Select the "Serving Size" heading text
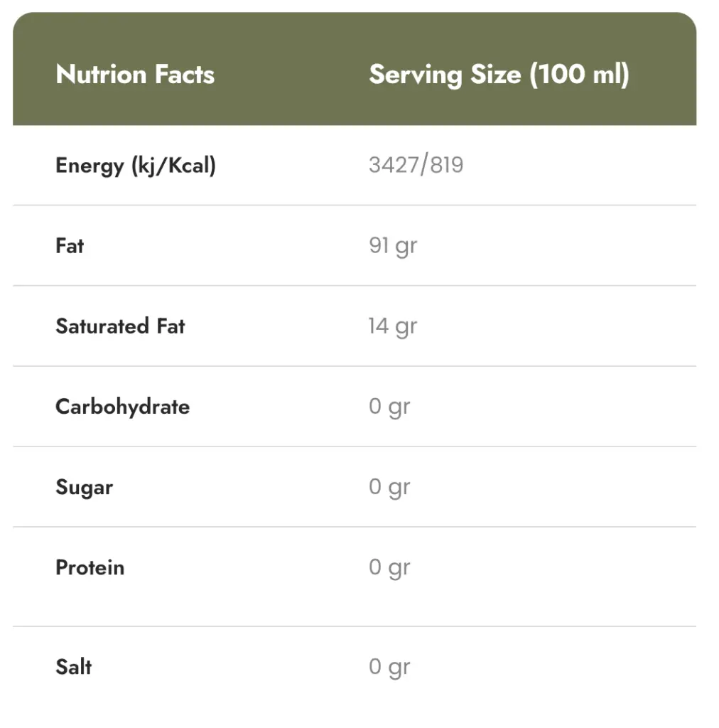 tap(445, 75)
